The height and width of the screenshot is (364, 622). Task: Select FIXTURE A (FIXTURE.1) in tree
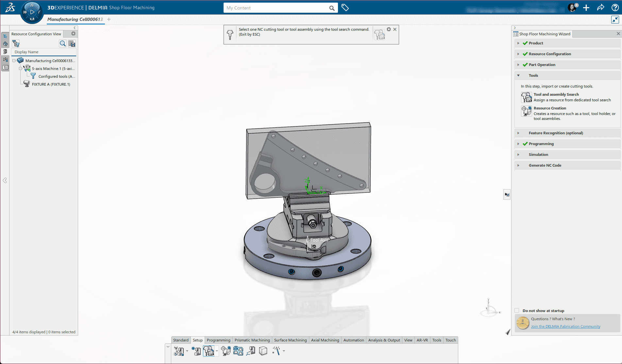tap(51, 84)
